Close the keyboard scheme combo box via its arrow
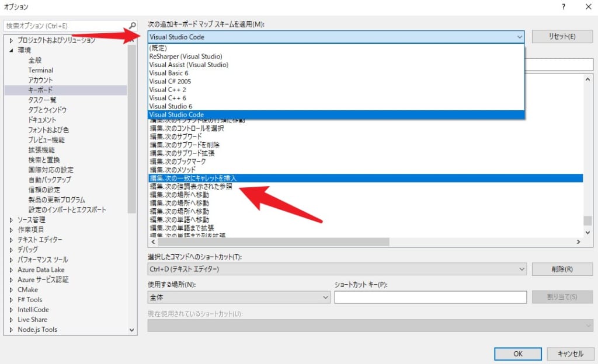This screenshot has width=598, height=364. (x=519, y=37)
